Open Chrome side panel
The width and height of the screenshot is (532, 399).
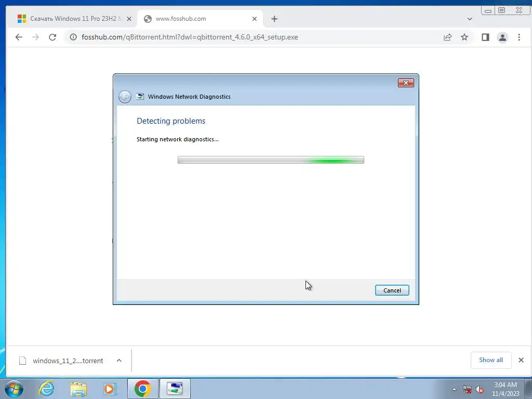tap(486, 37)
